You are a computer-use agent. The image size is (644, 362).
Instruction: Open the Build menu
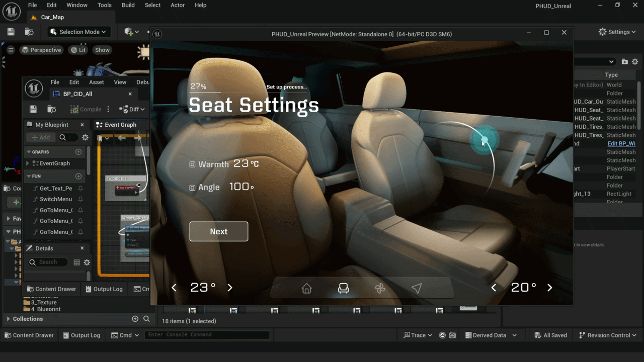pyautogui.click(x=128, y=5)
